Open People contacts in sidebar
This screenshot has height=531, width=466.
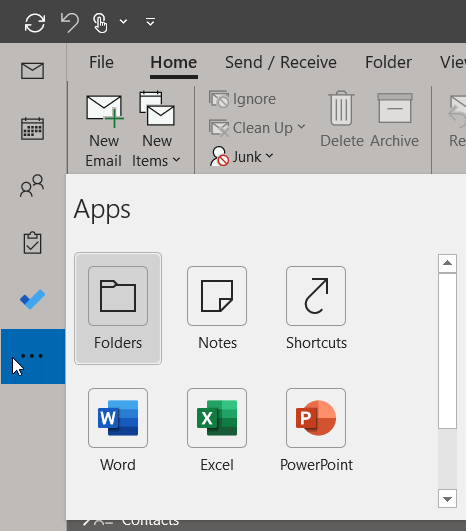point(32,186)
